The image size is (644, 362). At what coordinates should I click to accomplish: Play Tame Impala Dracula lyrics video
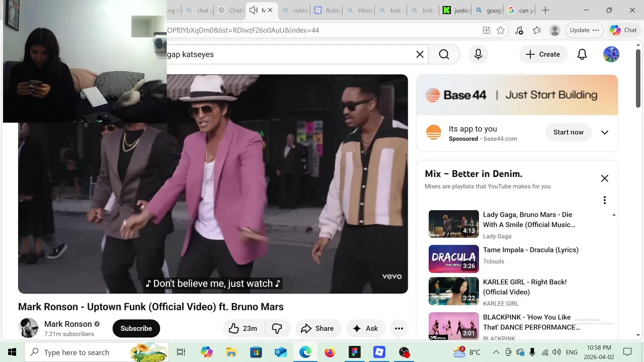pyautogui.click(x=454, y=259)
